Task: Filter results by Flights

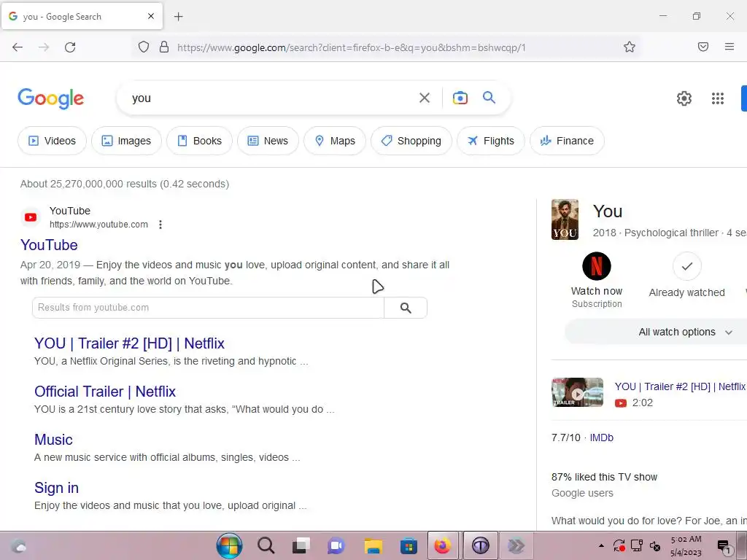Action: click(491, 141)
